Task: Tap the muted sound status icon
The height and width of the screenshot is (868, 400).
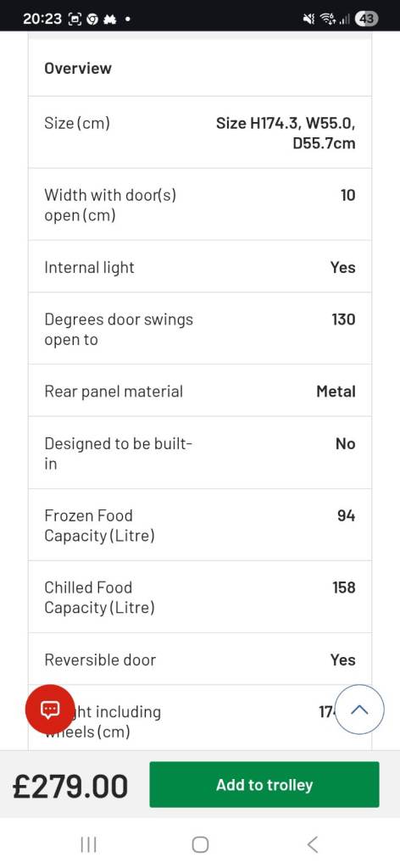Action: (308, 19)
